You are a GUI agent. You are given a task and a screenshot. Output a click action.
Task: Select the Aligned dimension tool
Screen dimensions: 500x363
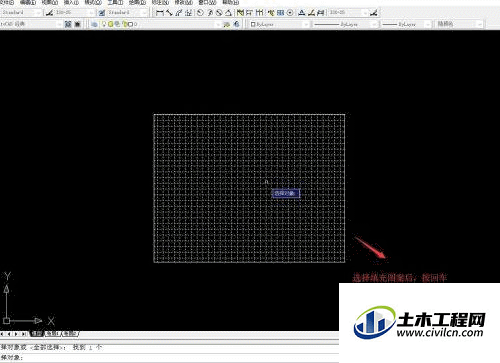(x=169, y=13)
